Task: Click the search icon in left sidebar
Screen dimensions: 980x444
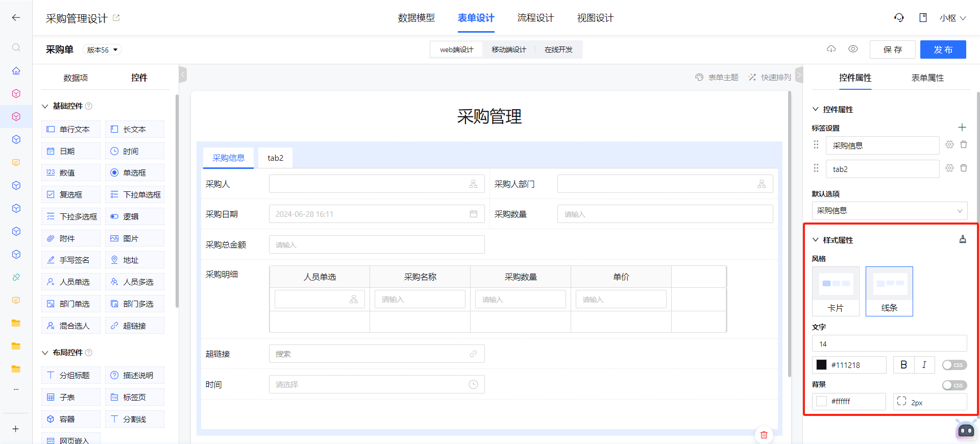Action: (16, 47)
